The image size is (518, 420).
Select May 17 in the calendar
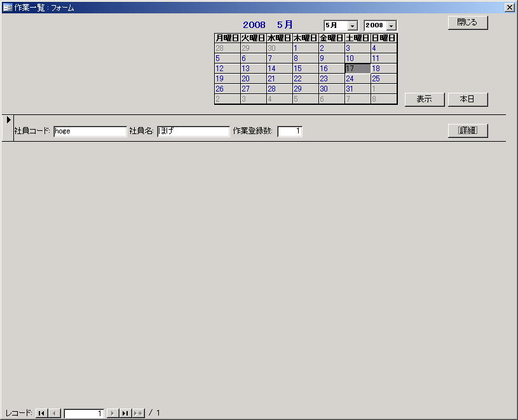tap(358, 69)
